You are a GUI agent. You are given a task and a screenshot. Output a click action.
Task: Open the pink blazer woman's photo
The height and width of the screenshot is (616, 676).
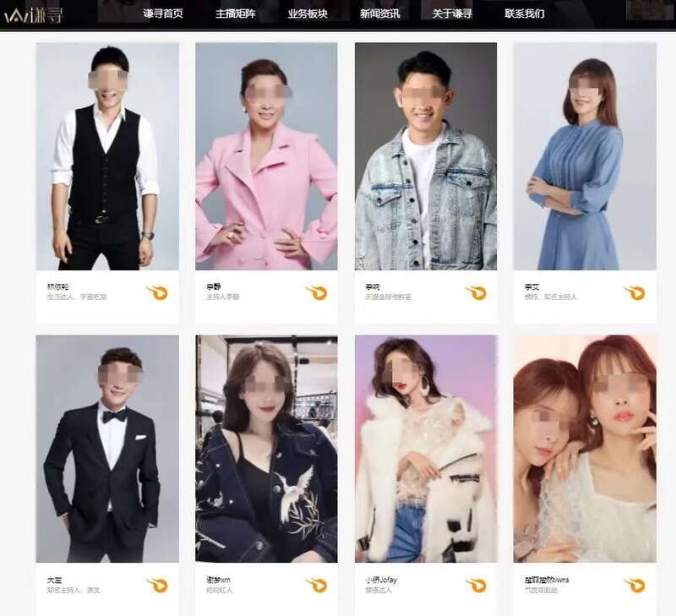pos(266,156)
